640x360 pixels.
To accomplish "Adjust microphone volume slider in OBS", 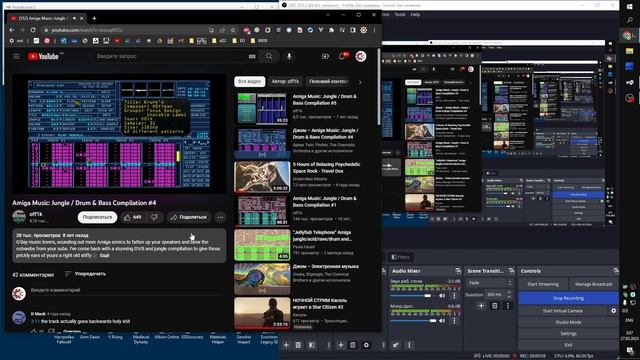I will pos(413,320).
